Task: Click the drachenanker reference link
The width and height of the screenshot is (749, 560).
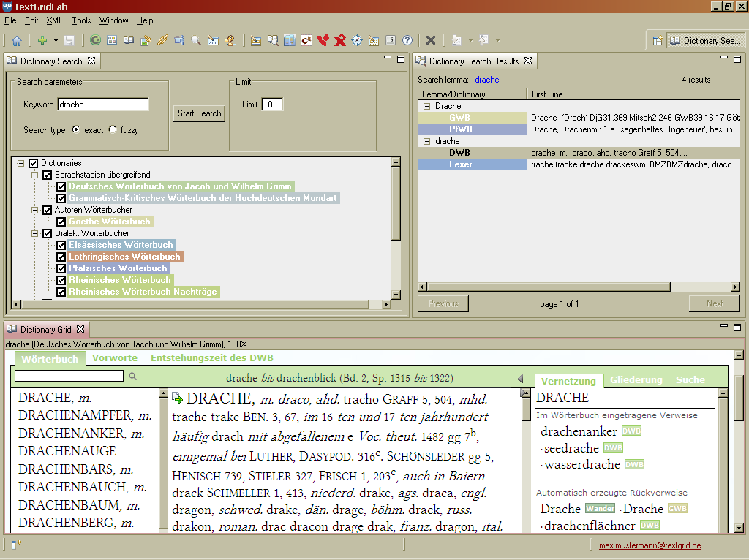Action: [579, 431]
